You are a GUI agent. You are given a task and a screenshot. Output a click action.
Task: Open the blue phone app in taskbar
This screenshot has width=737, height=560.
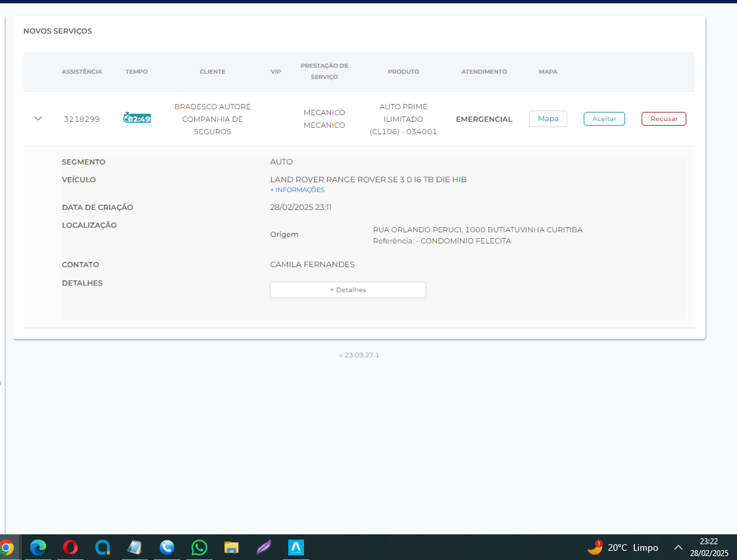(167, 547)
